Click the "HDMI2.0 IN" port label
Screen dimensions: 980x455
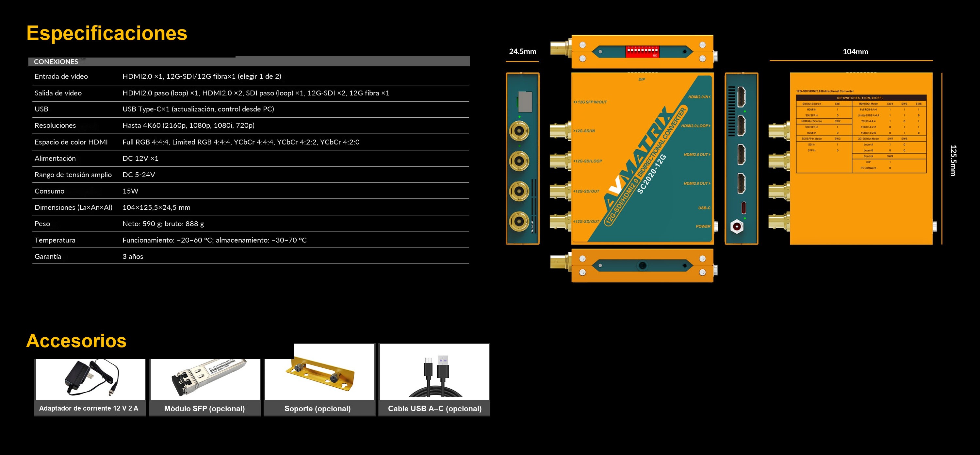click(699, 97)
